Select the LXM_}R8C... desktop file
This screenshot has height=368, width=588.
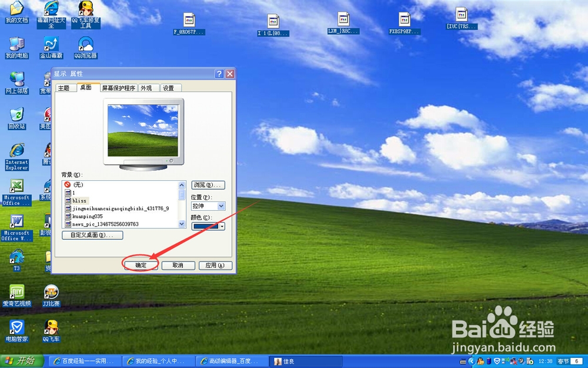pos(343,23)
